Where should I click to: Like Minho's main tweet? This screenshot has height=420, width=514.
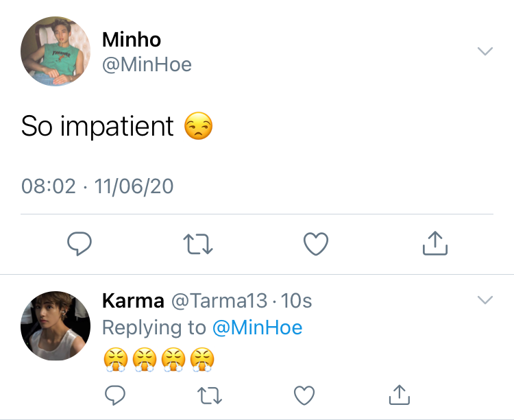click(x=316, y=244)
